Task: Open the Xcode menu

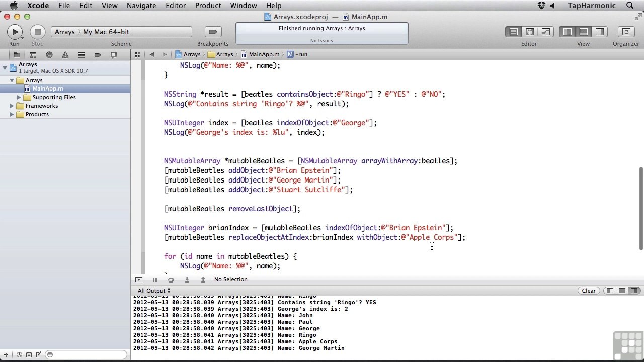Action: coord(38,6)
